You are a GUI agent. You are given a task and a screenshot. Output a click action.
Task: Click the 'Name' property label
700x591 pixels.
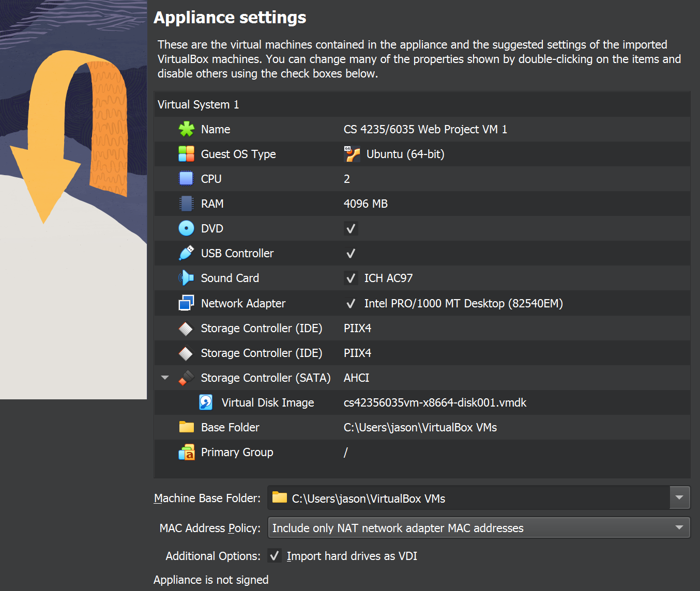(x=216, y=129)
